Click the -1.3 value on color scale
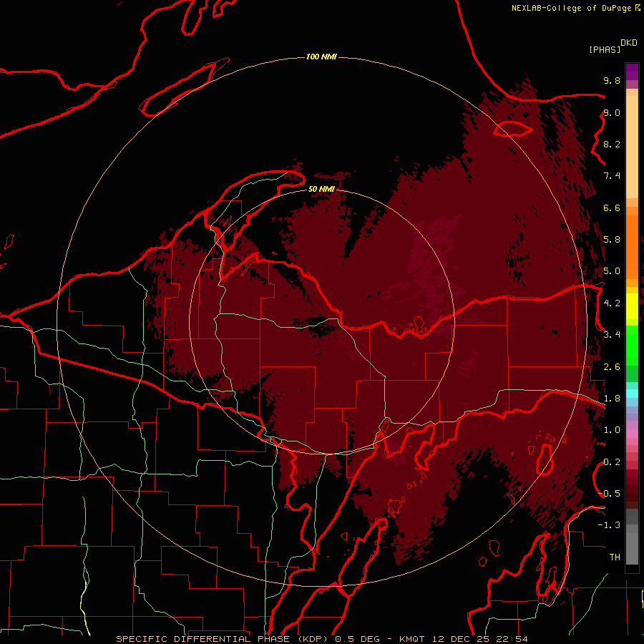This screenshot has width=644, height=644. click(x=609, y=525)
